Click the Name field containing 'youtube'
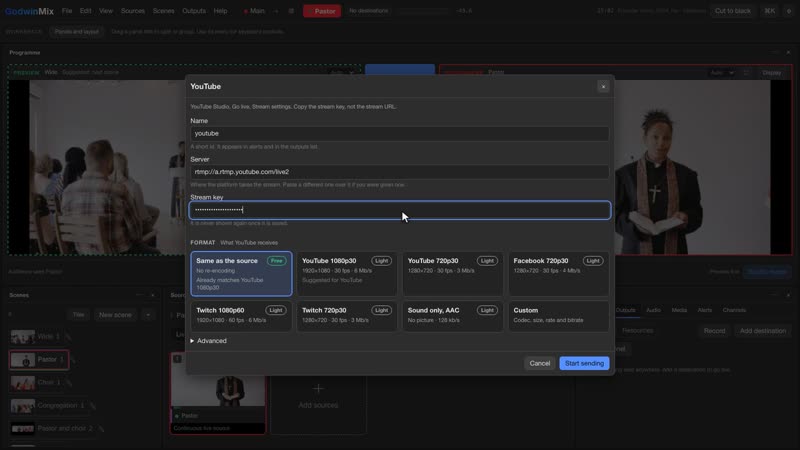 click(399, 134)
